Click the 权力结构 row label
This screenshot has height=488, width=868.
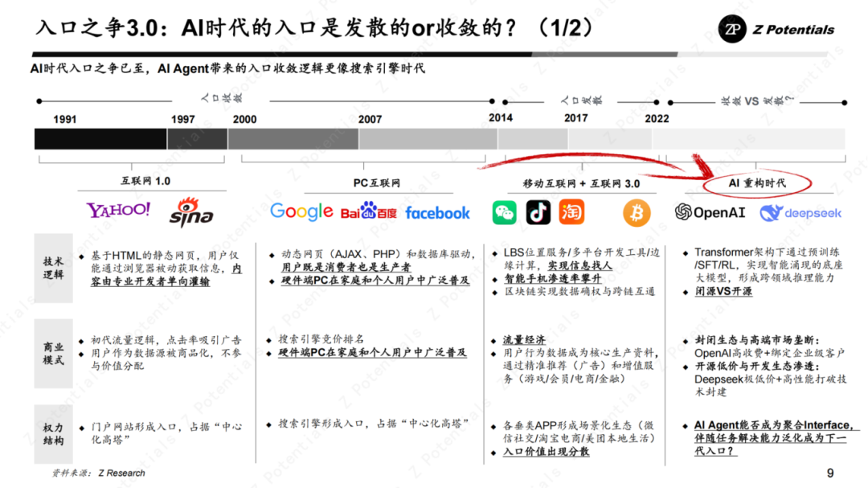tap(53, 434)
